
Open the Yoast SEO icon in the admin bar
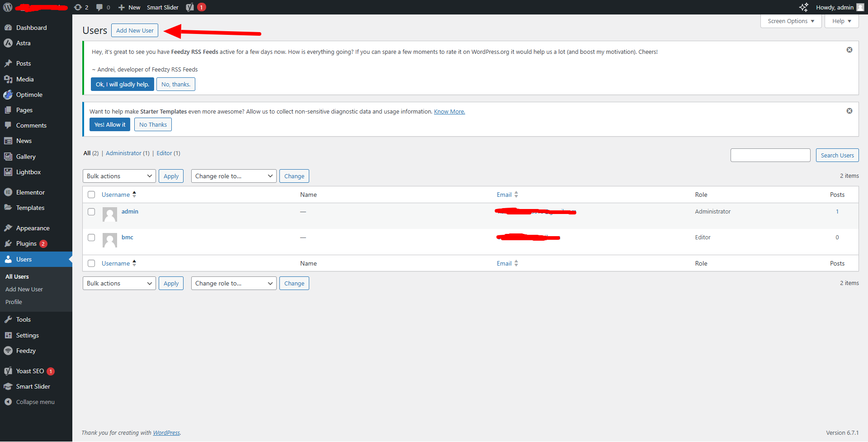pyautogui.click(x=190, y=7)
